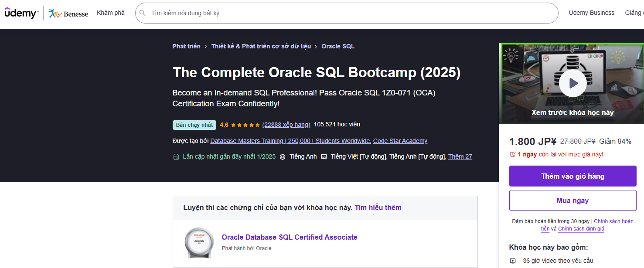
Task: Click the Thêm vào giỏ hàng button
Action: 572,176
